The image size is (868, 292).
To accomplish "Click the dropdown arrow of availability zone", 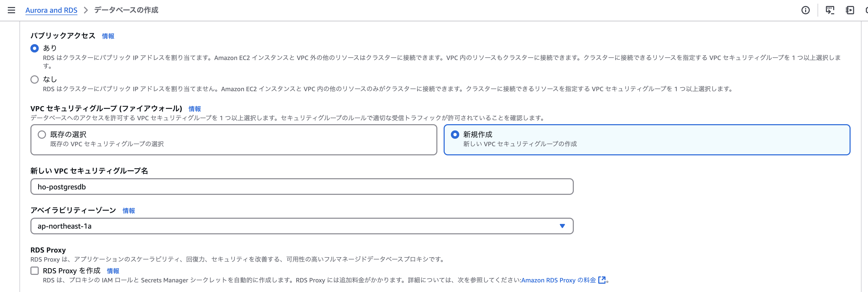I will click(x=562, y=226).
